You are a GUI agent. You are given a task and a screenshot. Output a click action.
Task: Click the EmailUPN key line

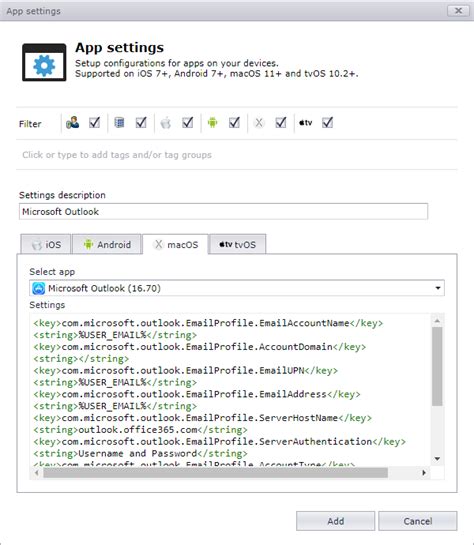(x=186, y=371)
